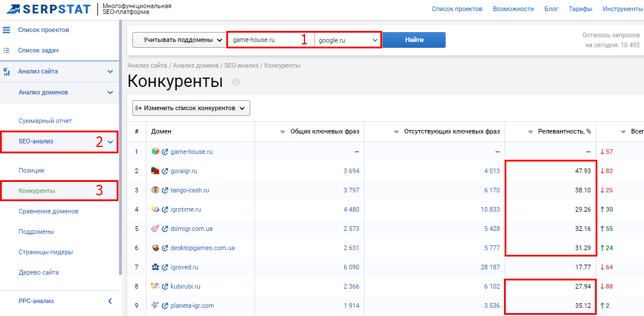
Task: Select Конкуренты in sidebar
Action: 37,191
